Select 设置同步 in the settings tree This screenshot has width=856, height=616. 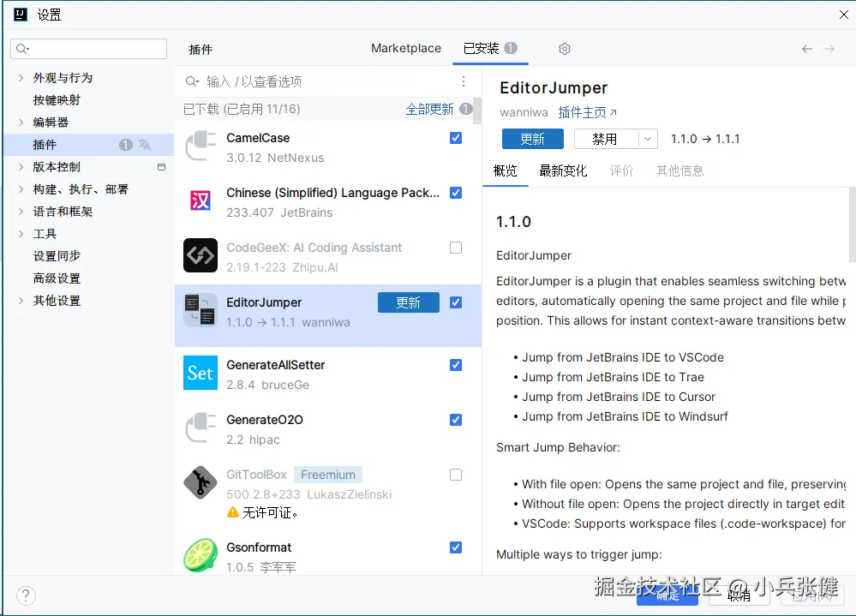pyautogui.click(x=57, y=256)
